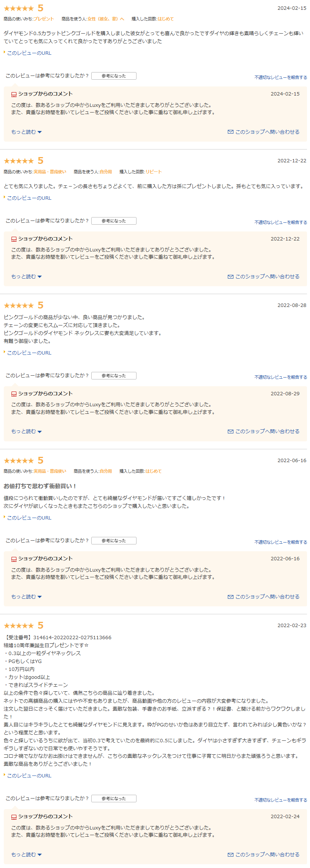Click the envelope icon in the 2022-08-29 shop comment
This screenshot has width=310, height=868.
click(x=230, y=432)
